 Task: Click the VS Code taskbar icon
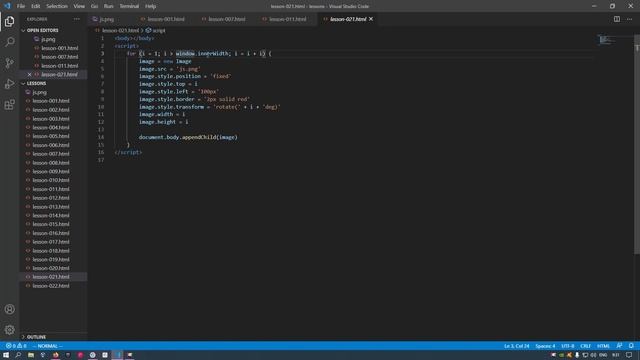(x=118, y=355)
